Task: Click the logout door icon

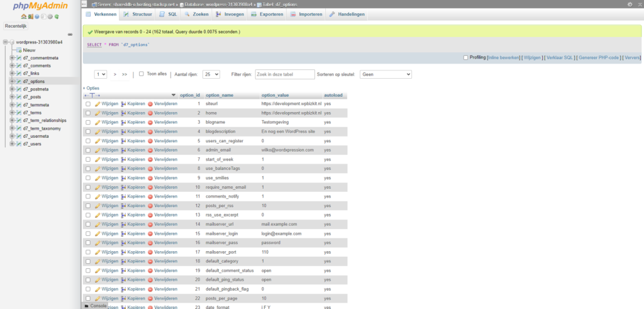Action: click(30, 16)
